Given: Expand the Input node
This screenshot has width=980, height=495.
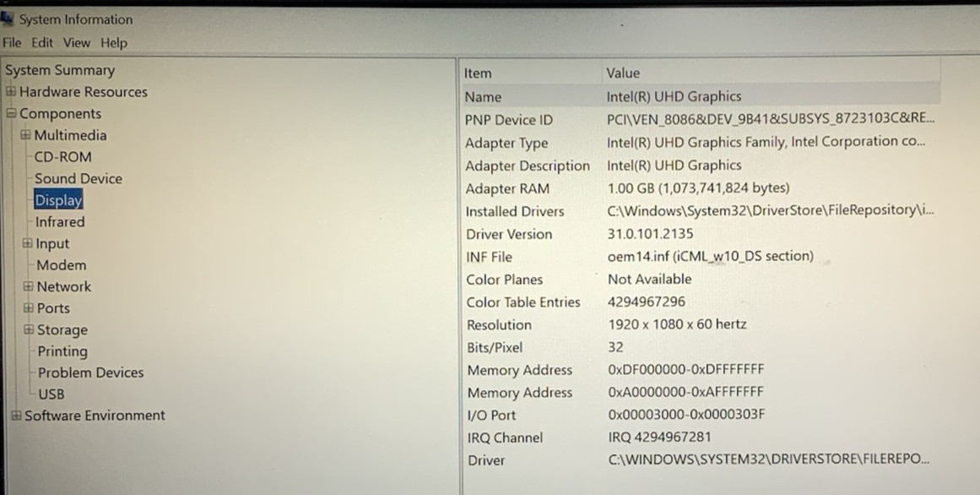Looking at the screenshot, I should coord(28,243).
